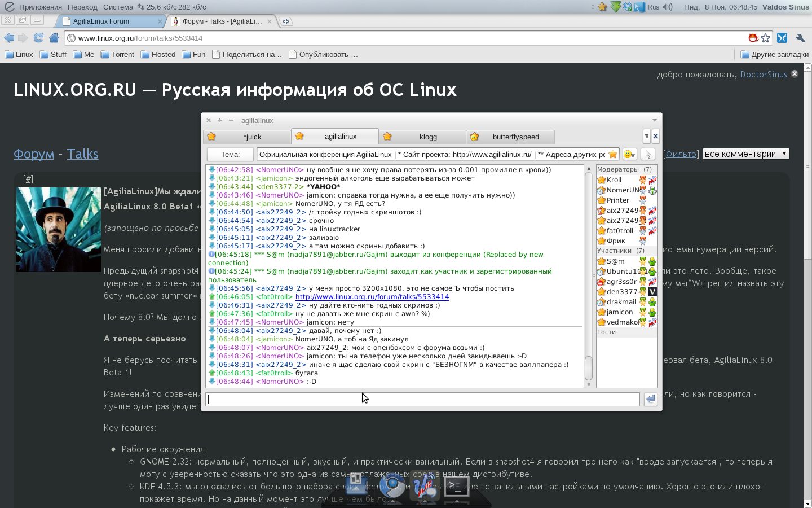Open browser wrench settings menu
This screenshot has width=812, height=508.
coord(800,38)
